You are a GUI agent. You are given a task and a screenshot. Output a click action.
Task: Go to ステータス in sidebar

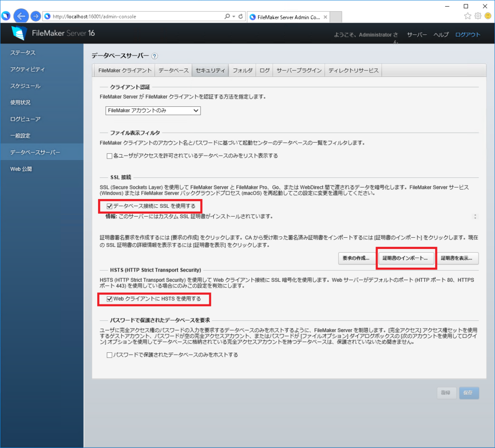click(42, 53)
